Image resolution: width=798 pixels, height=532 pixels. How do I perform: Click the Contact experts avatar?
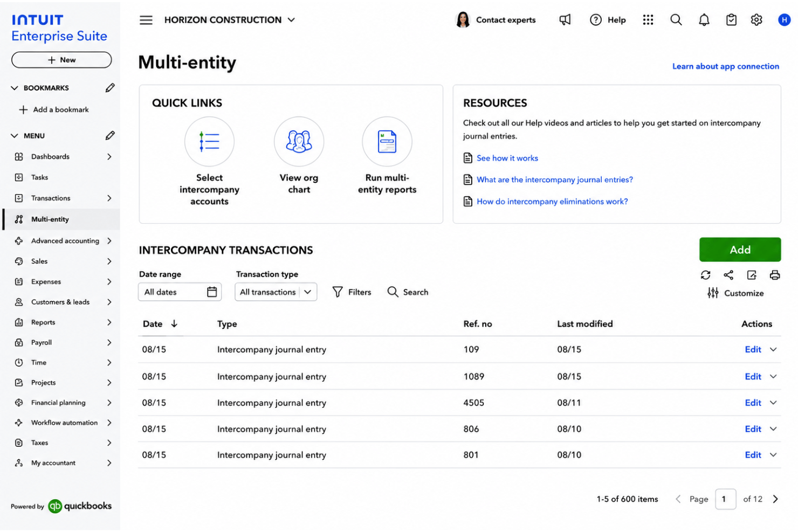(463, 20)
